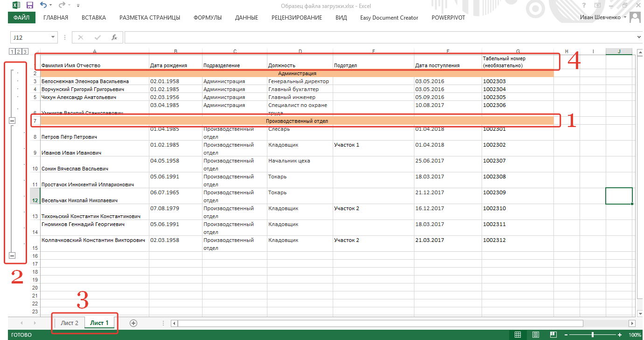Image resolution: width=644 pixels, height=340 pixels.
Task: Switch to Normal view icon in status bar
Action: point(518,335)
